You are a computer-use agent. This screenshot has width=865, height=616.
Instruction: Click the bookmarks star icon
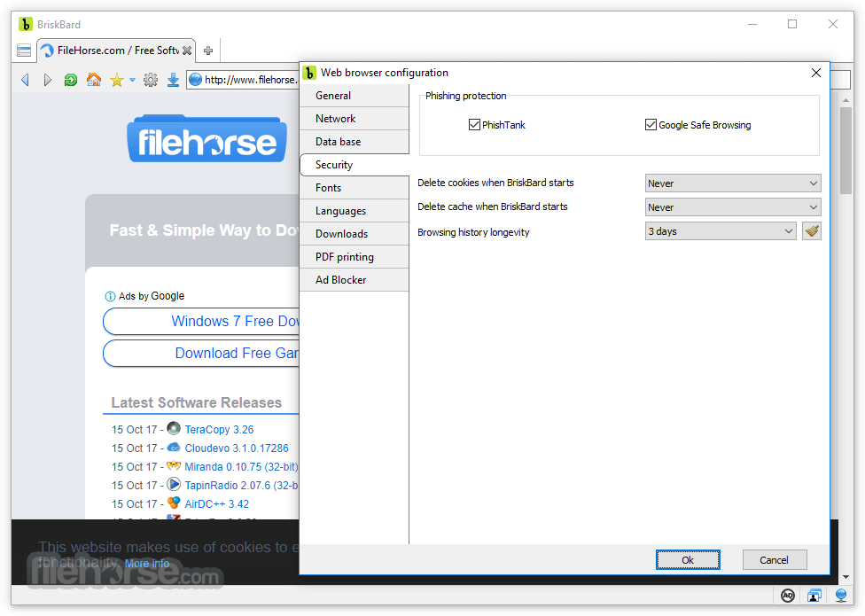pyautogui.click(x=116, y=81)
